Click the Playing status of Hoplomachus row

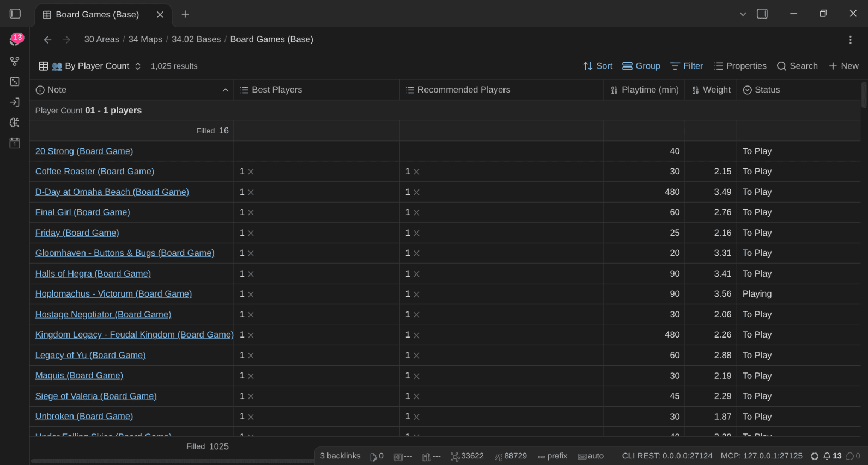pos(757,294)
